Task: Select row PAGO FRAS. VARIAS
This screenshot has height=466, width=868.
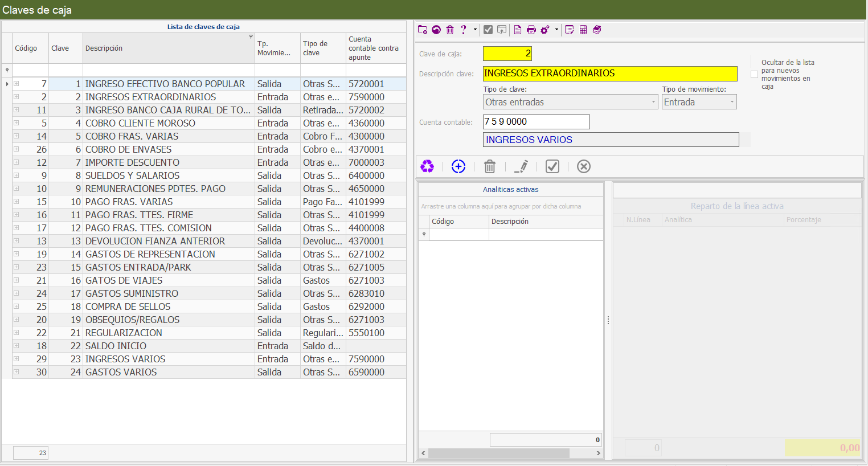Action: click(209, 202)
